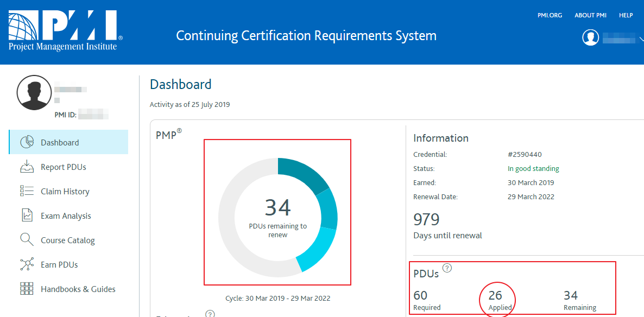Image resolution: width=644 pixels, height=317 pixels.
Task: Select Claim History in the sidebar
Action: pyautogui.click(x=65, y=192)
